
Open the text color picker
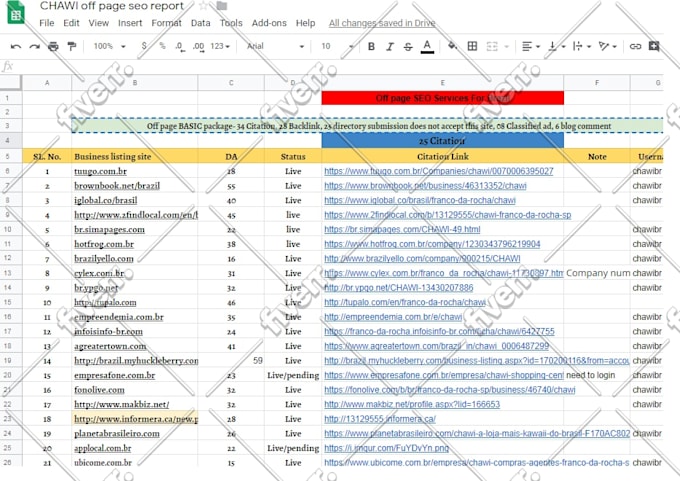click(427, 46)
